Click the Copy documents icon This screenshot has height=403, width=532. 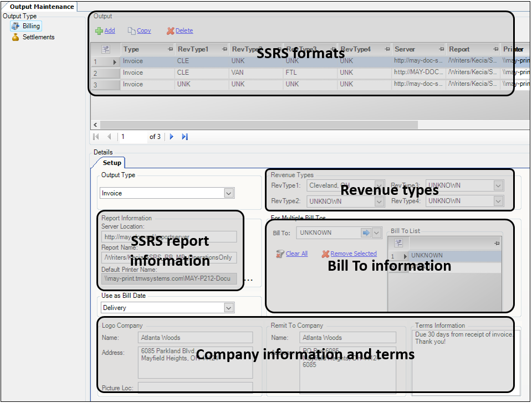131,31
